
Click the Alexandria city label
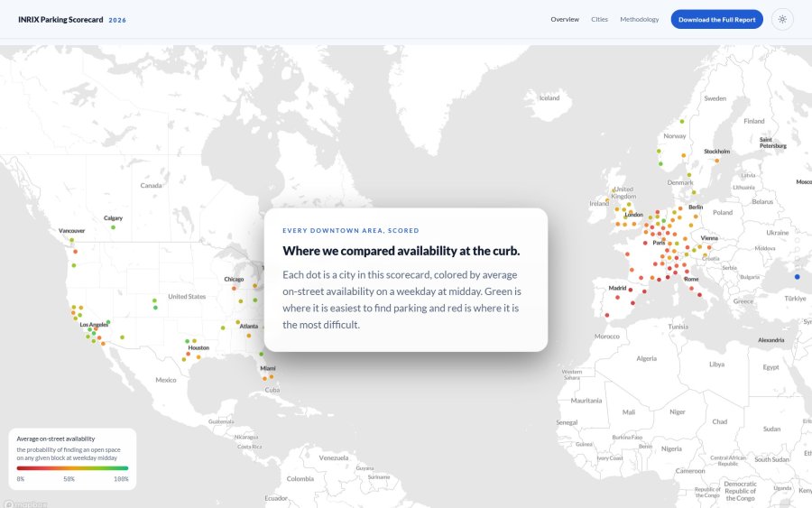point(770,340)
